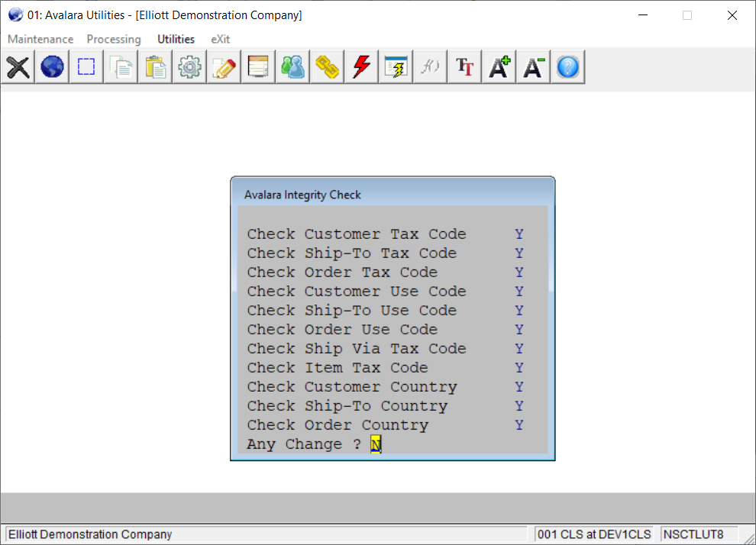Close the Avalara Utilities window

coord(732,15)
